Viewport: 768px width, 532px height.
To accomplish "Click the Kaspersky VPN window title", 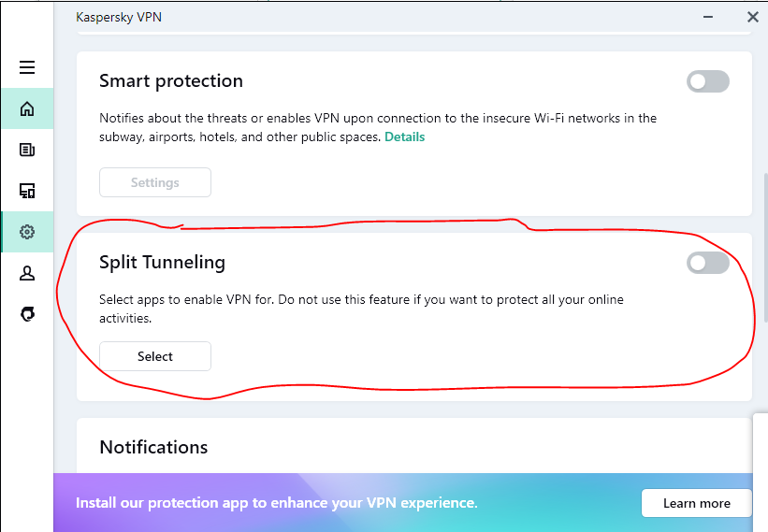I will point(119,17).
